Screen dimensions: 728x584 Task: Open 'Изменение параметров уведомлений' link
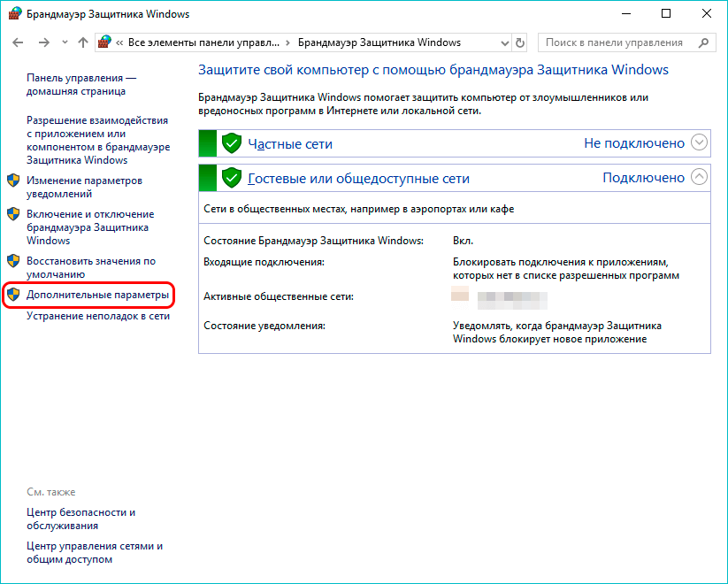(85, 188)
